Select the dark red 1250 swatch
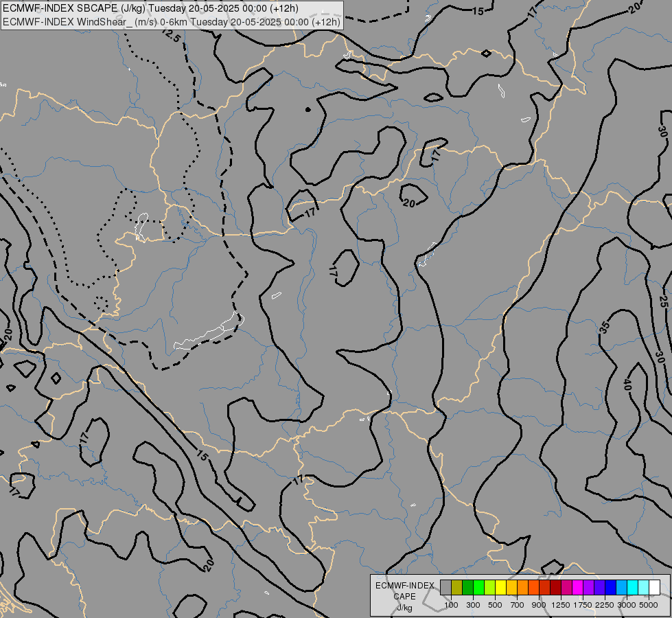672x618 pixels. tap(555, 587)
